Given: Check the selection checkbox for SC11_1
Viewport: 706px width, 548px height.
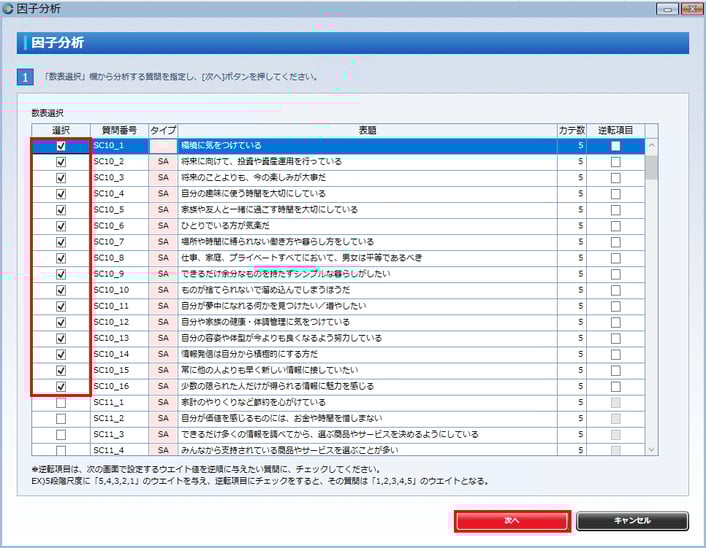Looking at the screenshot, I should point(61,402).
